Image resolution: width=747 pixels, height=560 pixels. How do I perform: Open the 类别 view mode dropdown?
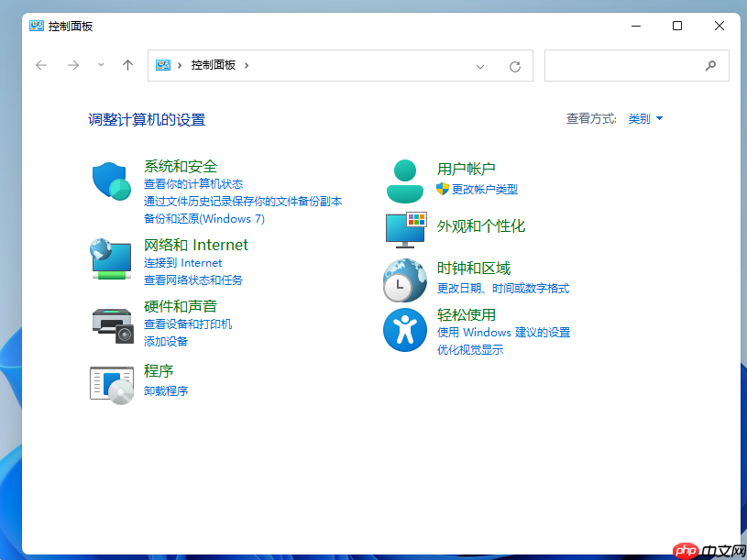[x=645, y=118]
